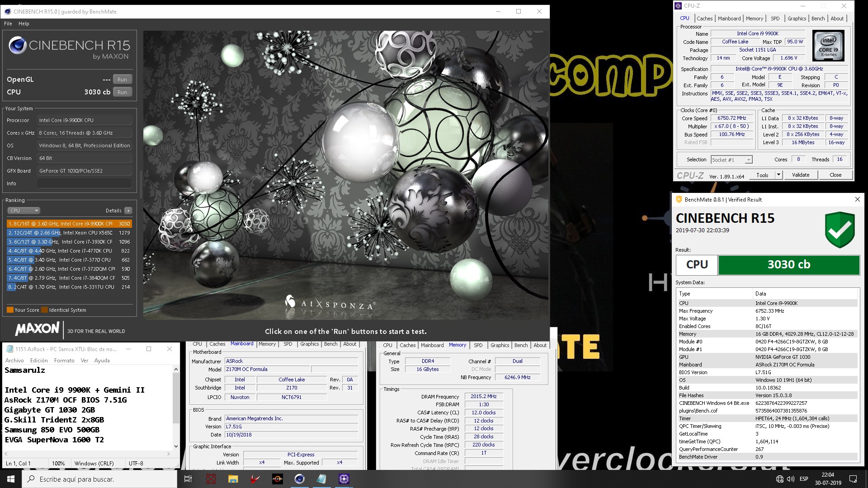Switch to the SPD tab in top CPU-Z

click(x=775, y=19)
